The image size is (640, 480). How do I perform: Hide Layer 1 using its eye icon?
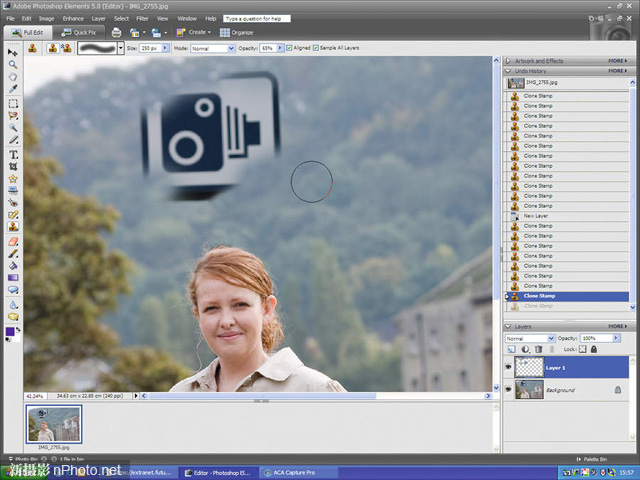click(x=509, y=367)
